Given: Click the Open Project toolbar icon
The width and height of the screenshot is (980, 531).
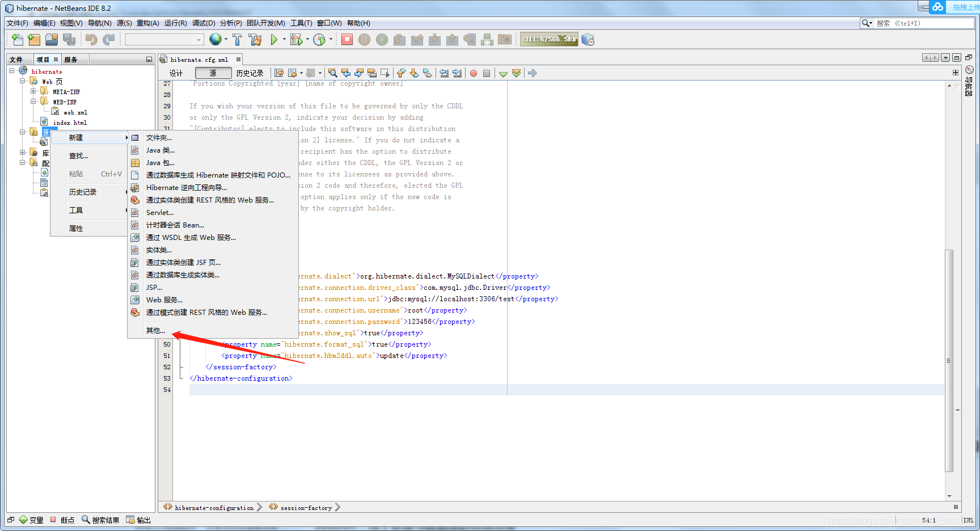Looking at the screenshot, I should click(x=52, y=39).
